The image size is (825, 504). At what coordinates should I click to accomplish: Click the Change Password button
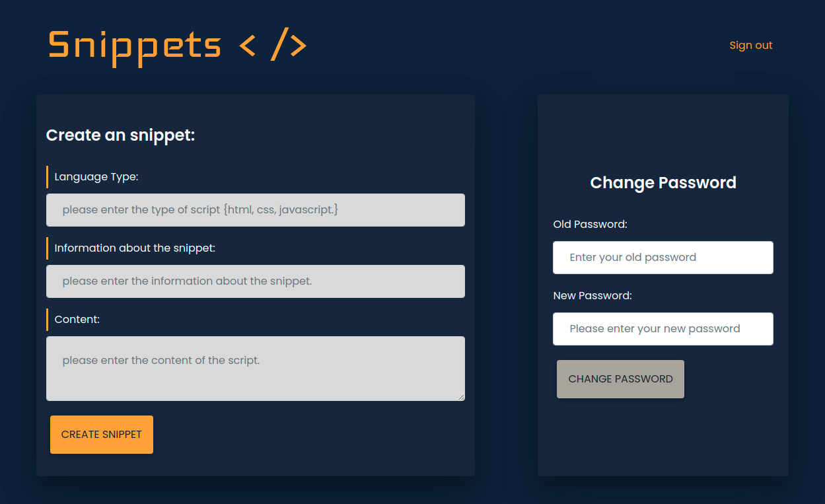click(x=620, y=379)
